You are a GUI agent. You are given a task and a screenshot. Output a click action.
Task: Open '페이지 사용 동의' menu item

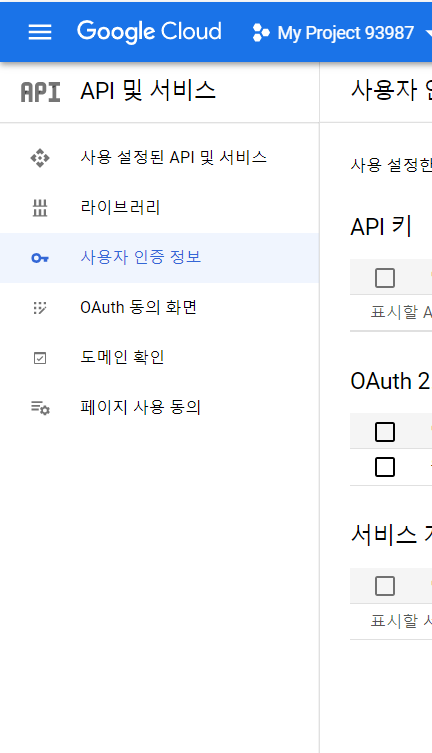point(140,407)
